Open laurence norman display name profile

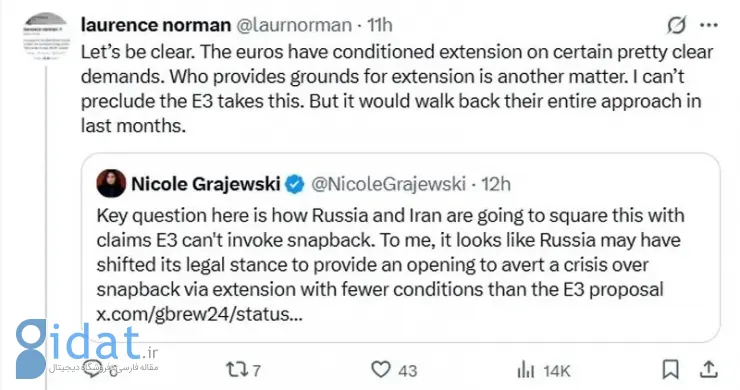pos(156,25)
